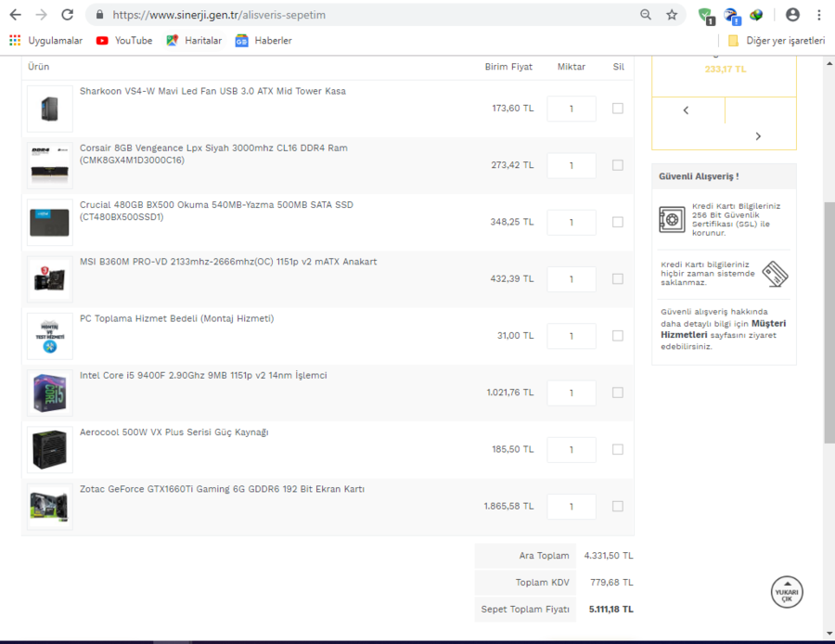
Task: Open the MSI B360M motherboard thumbnail
Action: (49, 279)
